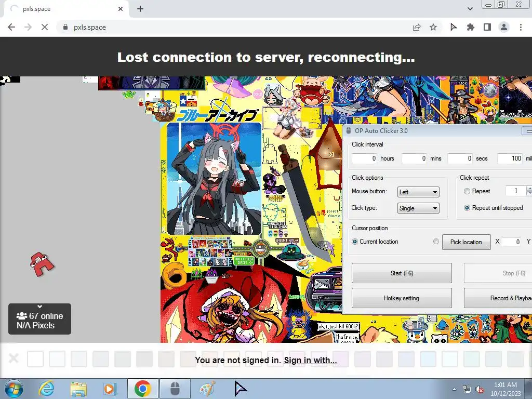Open a new browser tab with plus icon
The height and width of the screenshot is (399, 532).
click(x=140, y=9)
